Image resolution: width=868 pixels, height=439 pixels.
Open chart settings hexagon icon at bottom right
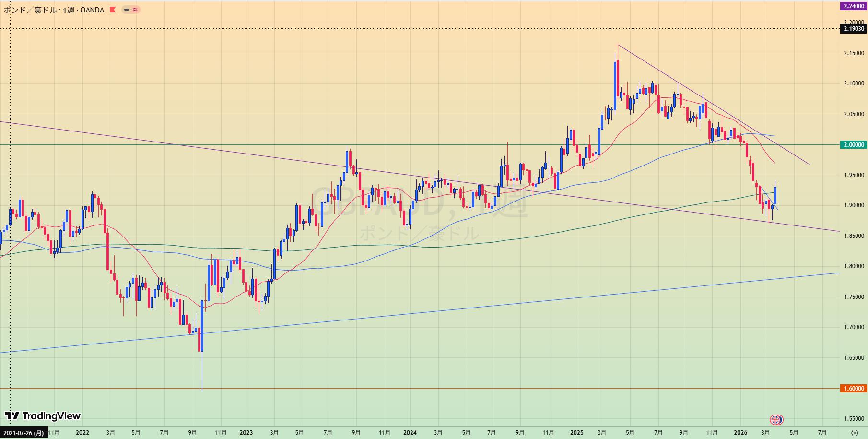pyautogui.click(x=854, y=433)
